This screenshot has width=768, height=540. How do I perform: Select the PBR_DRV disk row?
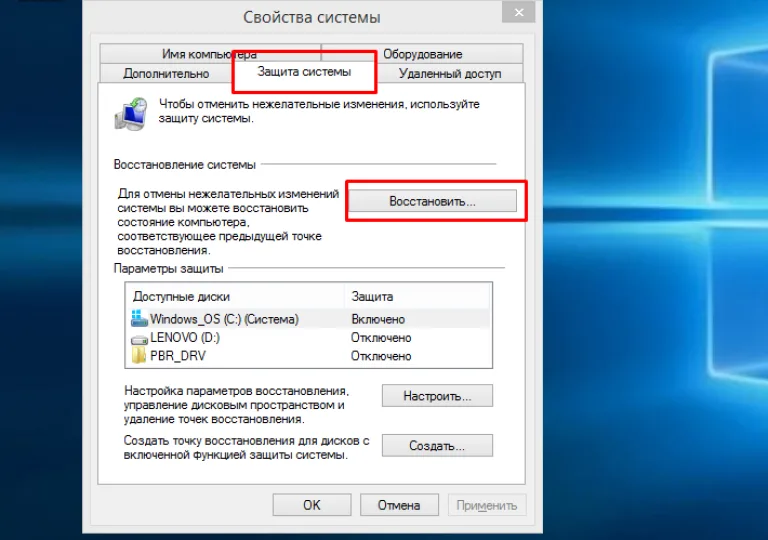pyautogui.click(x=309, y=356)
